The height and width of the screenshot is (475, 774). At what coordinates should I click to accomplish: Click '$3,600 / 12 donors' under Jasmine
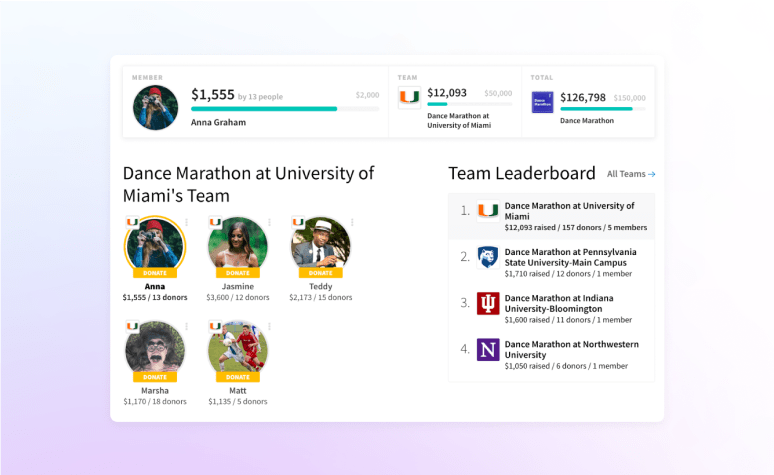[x=238, y=297]
